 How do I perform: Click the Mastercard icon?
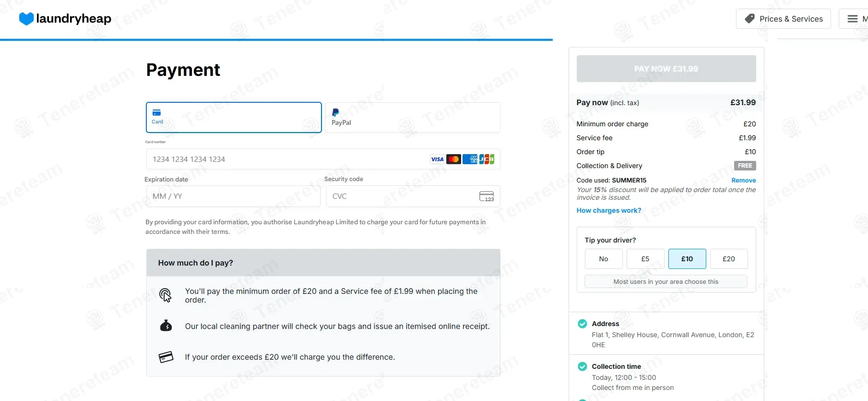tap(453, 159)
